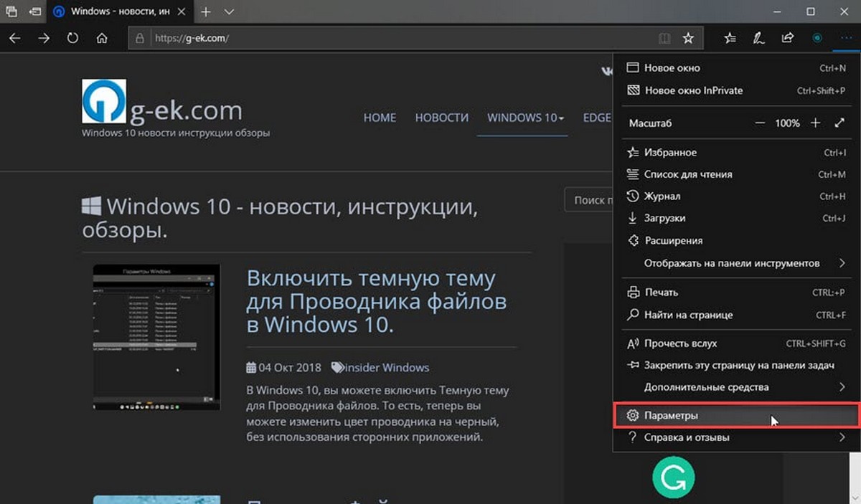Go back with the browser back arrow
The height and width of the screenshot is (504, 861).
(16, 38)
